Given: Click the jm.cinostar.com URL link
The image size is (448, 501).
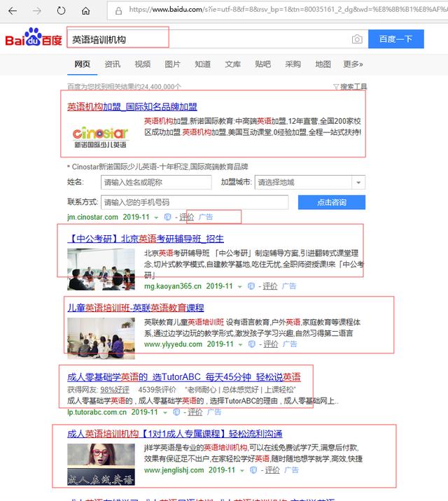Looking at the screenshot, I should pyautogui.click(x=92, y=218).
